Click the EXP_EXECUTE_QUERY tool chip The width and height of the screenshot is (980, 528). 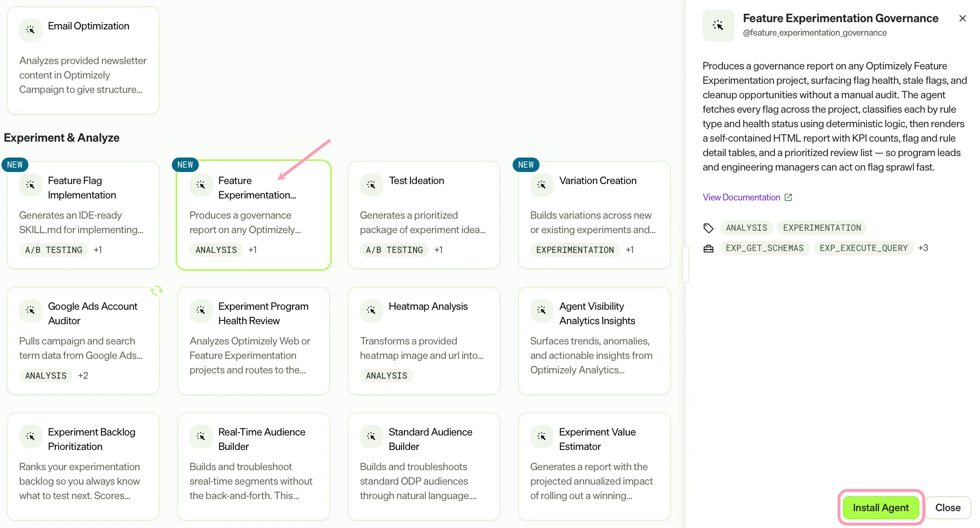(864, 248)
